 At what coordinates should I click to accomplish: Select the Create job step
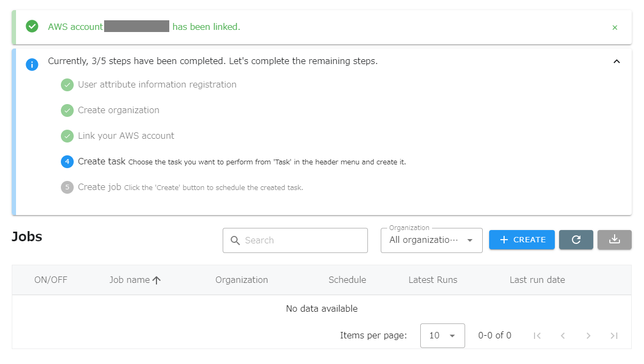tap(99, 187)
